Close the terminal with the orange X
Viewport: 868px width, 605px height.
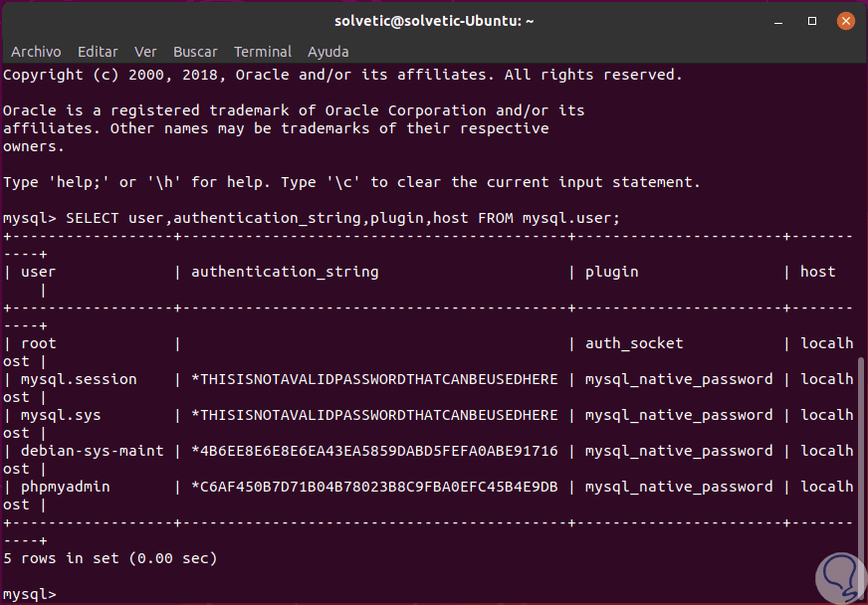tap(845, 20)
